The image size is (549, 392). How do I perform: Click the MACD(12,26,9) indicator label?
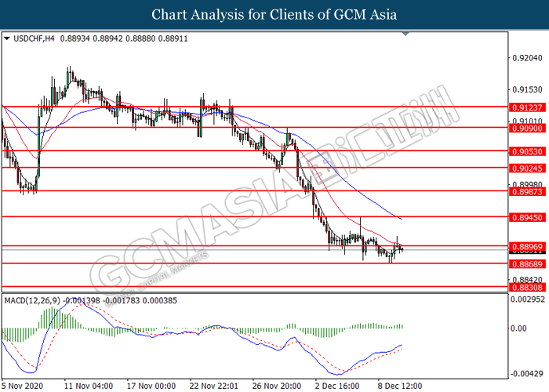point(32,300)
